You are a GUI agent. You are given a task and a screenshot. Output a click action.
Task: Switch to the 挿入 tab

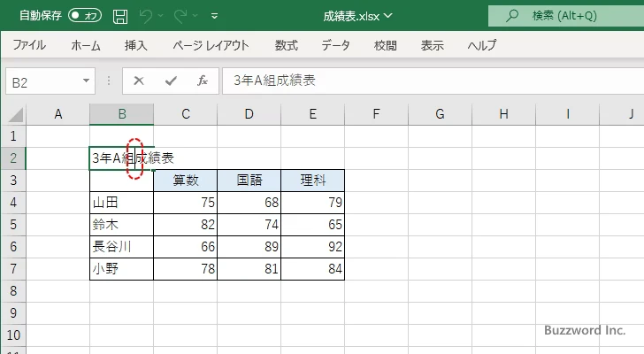[136, 45]
